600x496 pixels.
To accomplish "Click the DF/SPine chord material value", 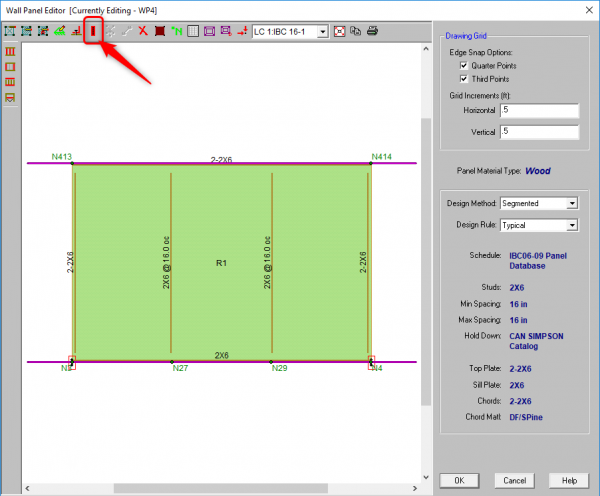I will coord(526,417).
